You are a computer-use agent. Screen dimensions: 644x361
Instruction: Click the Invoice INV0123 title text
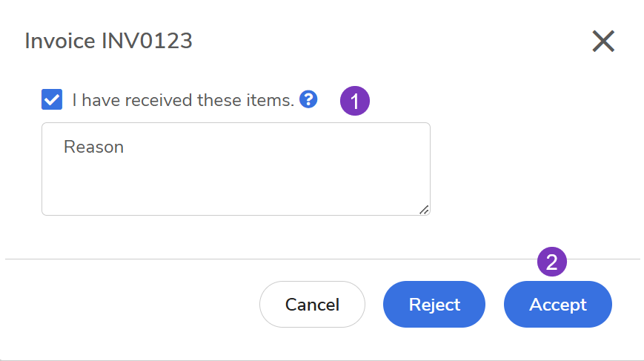109,41
